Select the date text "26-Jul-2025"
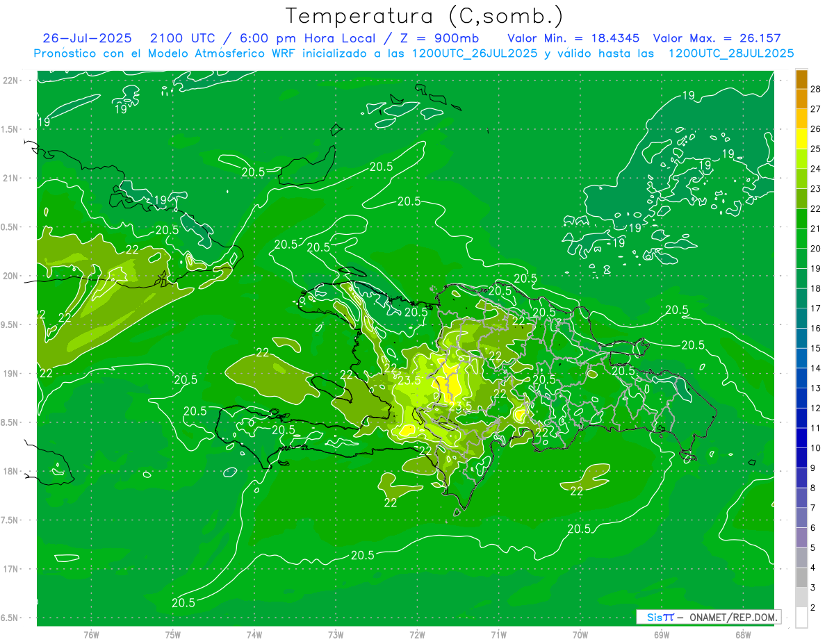 tap(86, 38)
